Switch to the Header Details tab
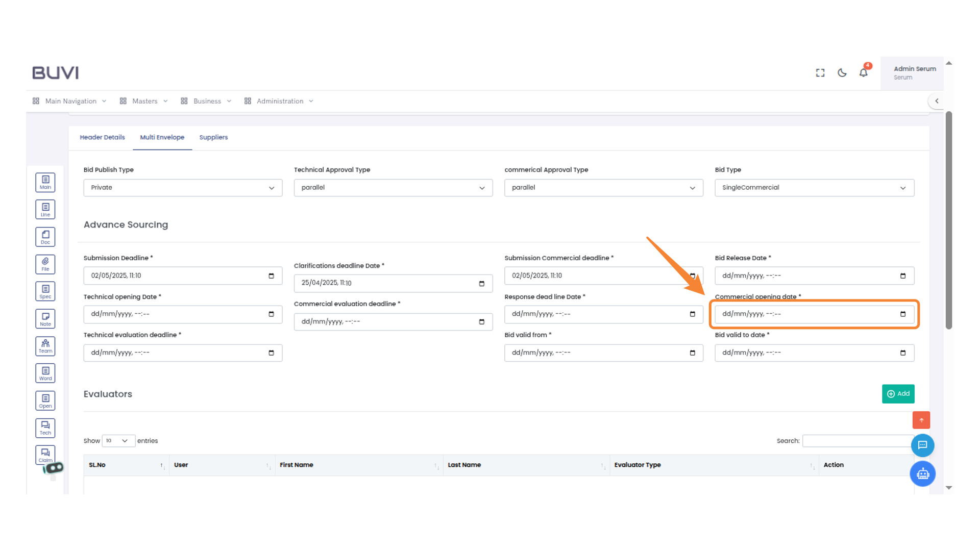Image resolution: width=980 pixels, height=551 pixels. pos(102,137)
